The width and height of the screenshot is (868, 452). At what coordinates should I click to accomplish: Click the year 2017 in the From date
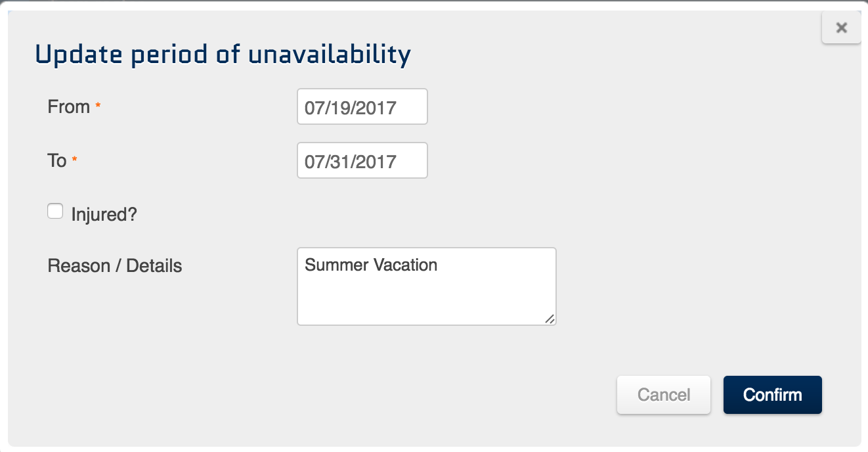coord(380,108)
